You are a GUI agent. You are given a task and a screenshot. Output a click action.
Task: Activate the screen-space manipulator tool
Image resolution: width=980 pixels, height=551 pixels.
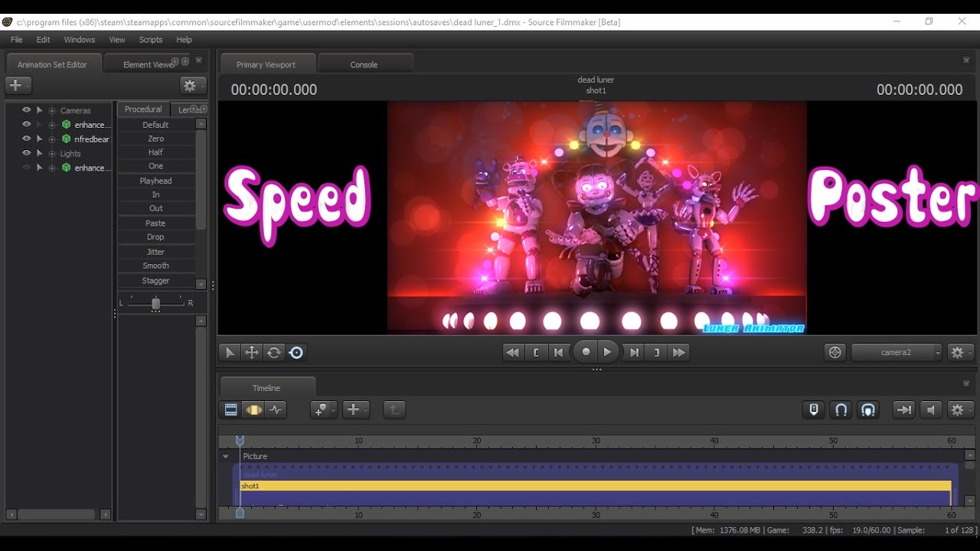296,353
